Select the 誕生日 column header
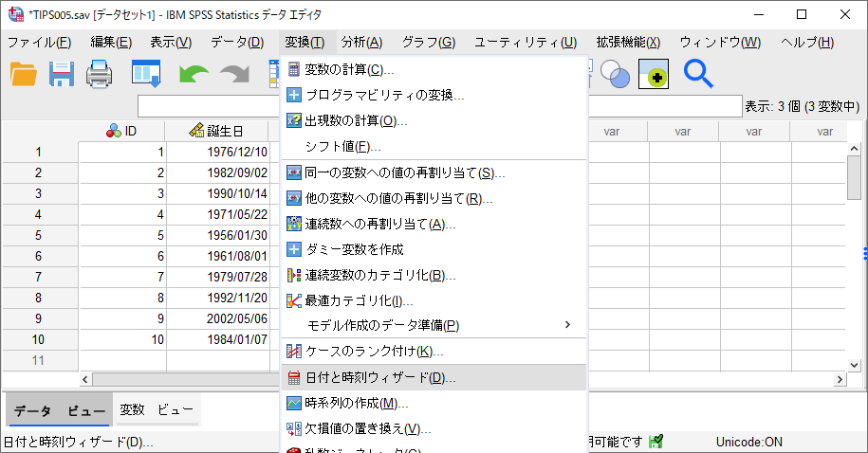The height and width of the screenshot is (453, 868). pos(217,131)
